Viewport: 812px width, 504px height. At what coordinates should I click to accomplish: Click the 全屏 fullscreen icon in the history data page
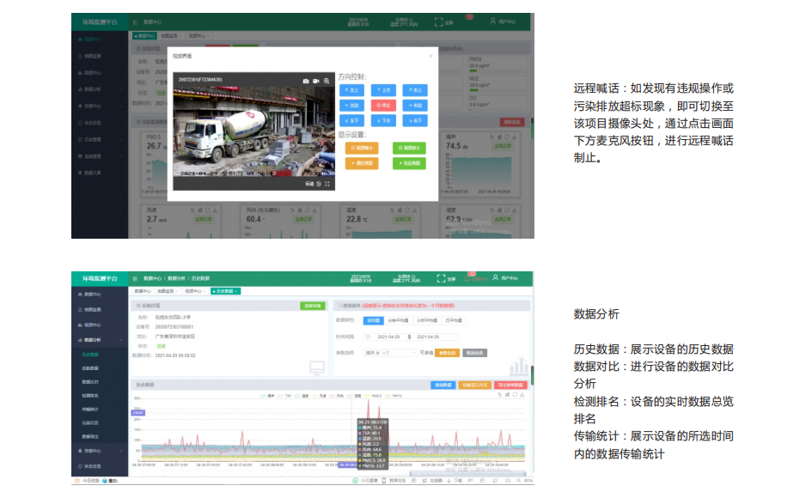[441, 278]
